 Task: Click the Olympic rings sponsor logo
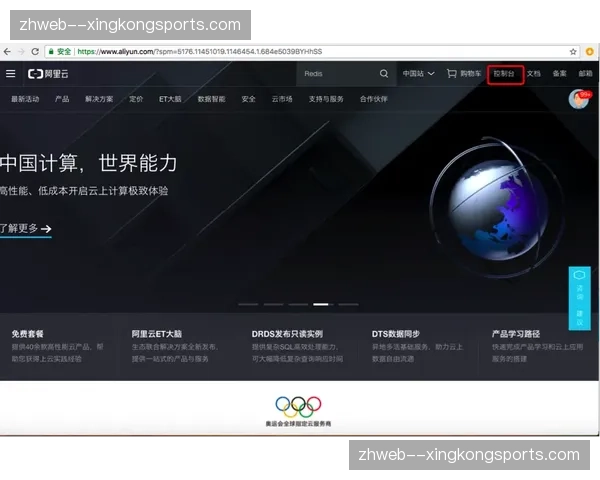pyautogui.click(x=298, y=407)
